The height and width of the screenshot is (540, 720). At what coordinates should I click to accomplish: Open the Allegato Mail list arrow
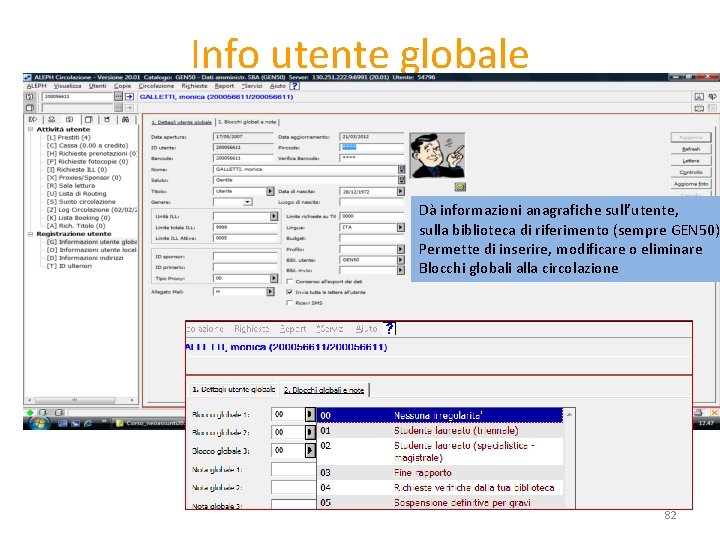point(270,292)
